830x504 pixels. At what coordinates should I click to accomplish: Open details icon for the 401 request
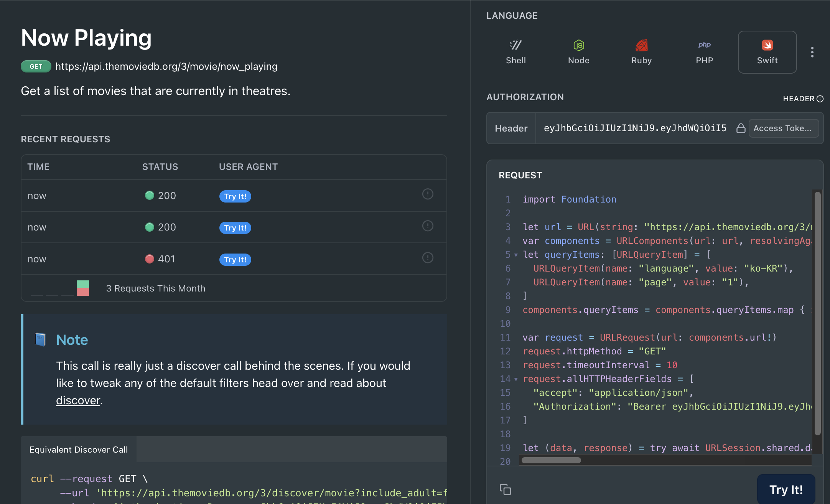(428, 258)
